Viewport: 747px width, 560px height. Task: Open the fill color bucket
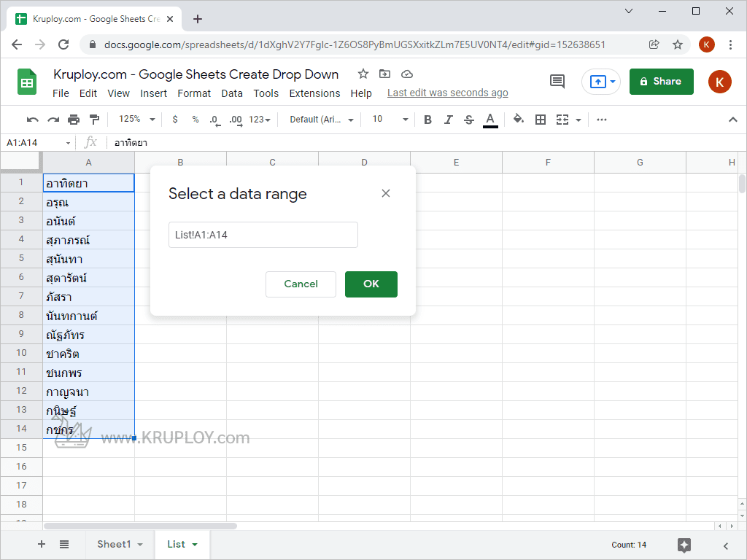click(519, 119)
